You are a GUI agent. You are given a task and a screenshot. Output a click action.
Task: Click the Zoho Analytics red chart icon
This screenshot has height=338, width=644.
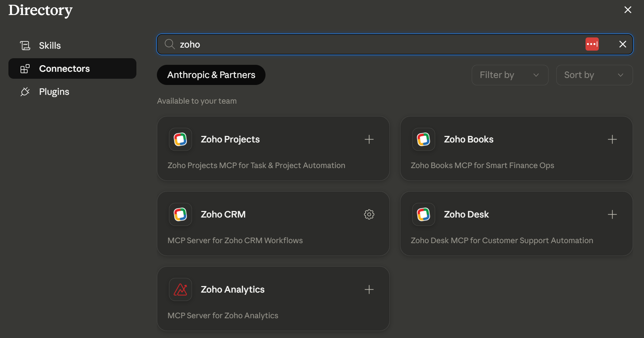pos(180,290)
